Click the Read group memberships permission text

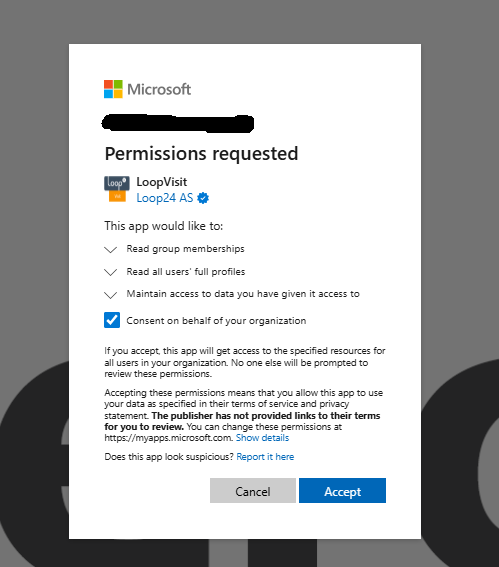[185, 249]
